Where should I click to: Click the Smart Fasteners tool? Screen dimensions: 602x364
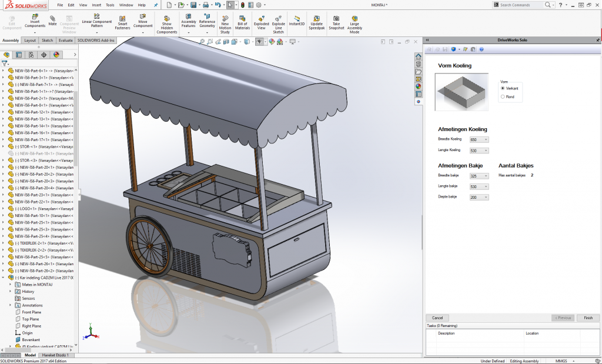click(x=122, y=23)
